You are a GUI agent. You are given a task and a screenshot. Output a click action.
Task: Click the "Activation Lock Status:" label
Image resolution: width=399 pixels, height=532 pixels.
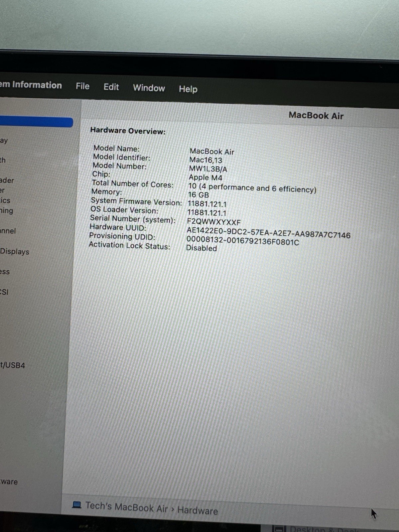pyautogui.click(x=129, y=245)
